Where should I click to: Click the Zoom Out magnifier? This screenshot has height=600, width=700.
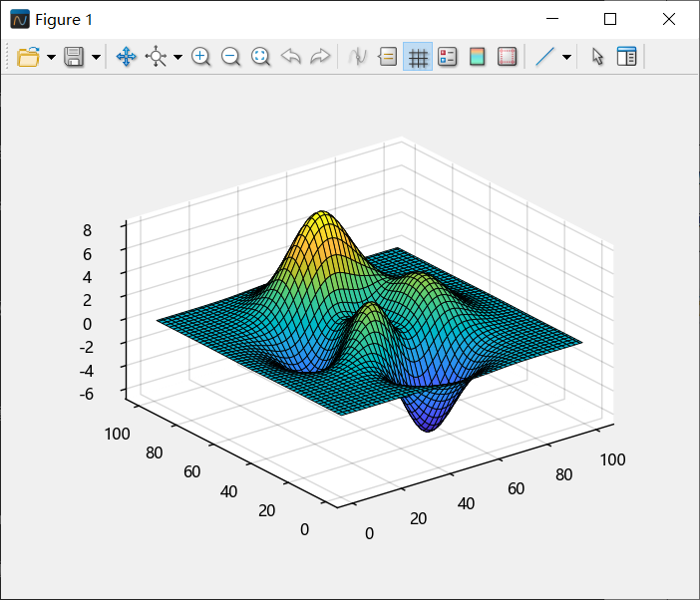230,57
